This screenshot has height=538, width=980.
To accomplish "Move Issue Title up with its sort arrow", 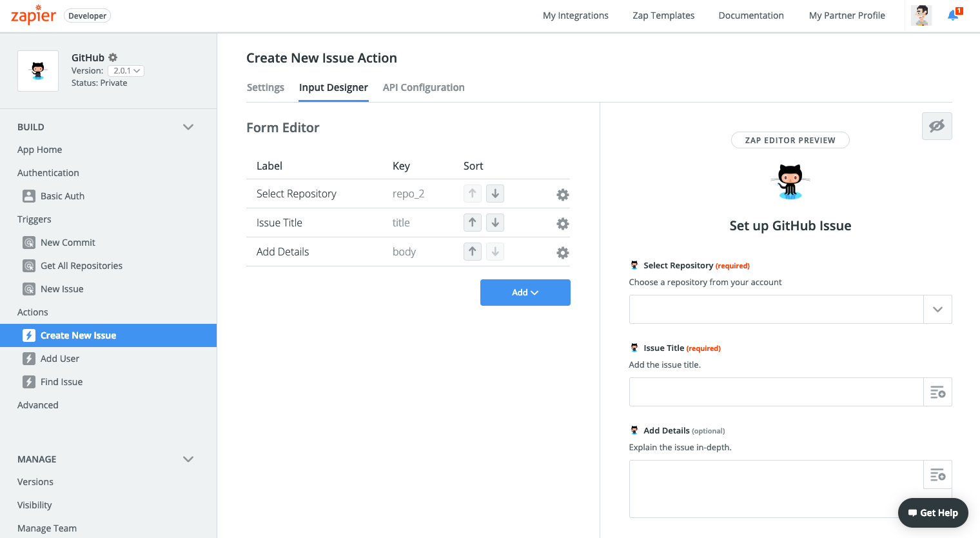I will click(472, 222).
